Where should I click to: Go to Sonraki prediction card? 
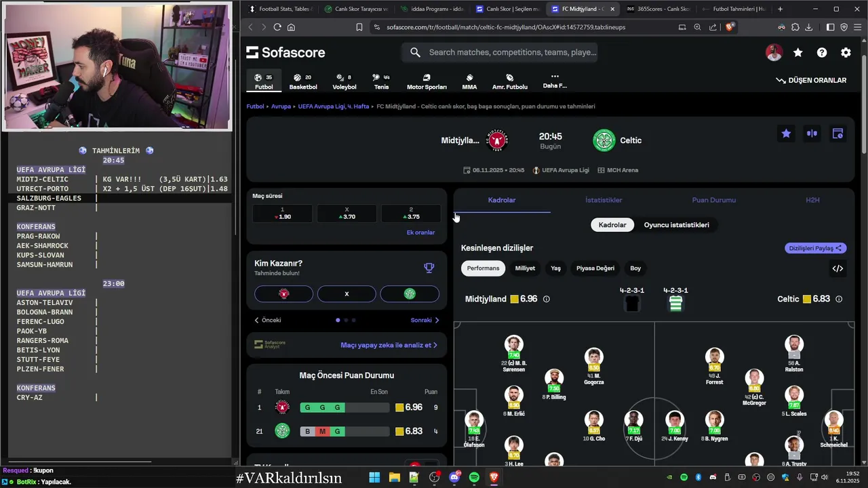(x=425, y=320)
